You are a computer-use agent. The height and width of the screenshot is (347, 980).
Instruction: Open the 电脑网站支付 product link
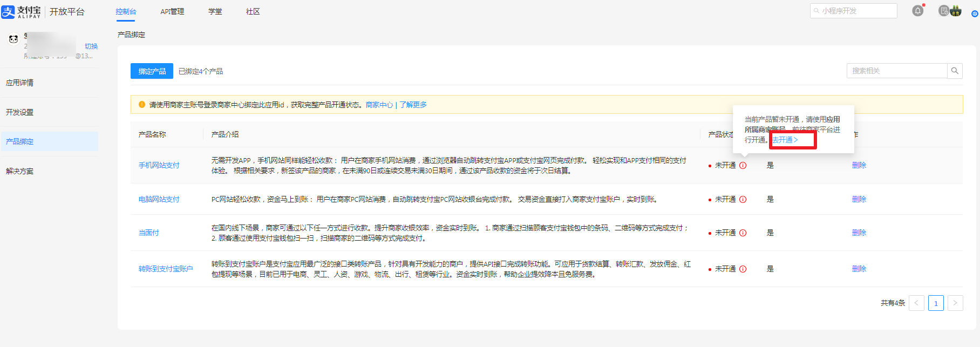point(159,199)
